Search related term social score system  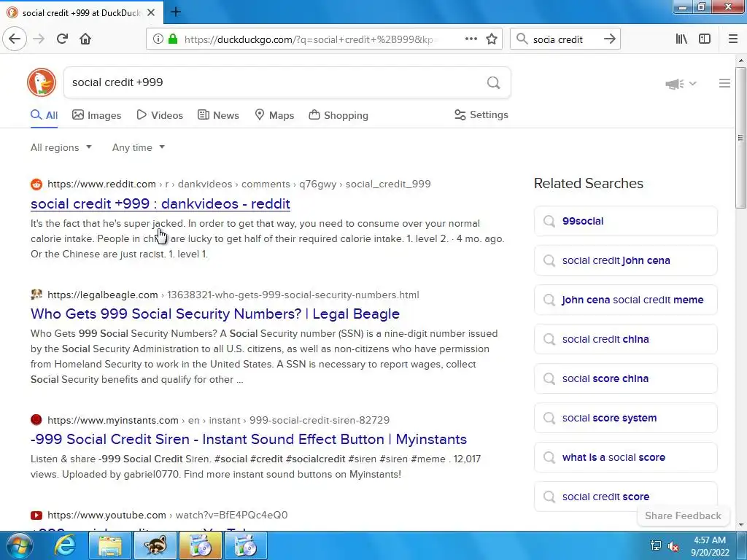625,418
